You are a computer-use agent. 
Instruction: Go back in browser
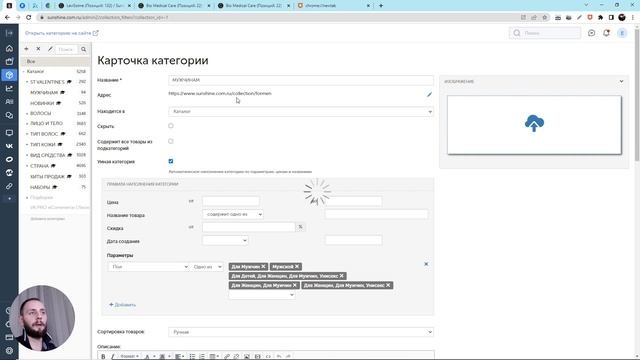click(7, 18)
